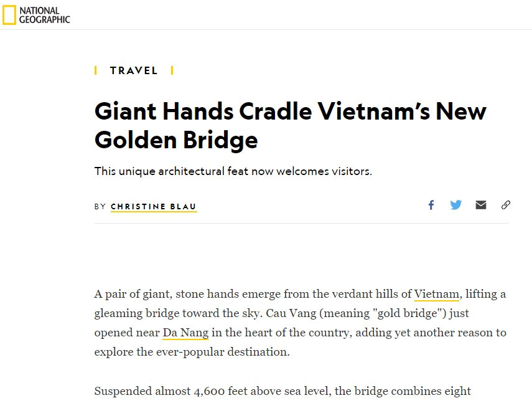532x403 pixels.
Task: Click the yellow bar left of TRAVEL
Action: [96, 70]
